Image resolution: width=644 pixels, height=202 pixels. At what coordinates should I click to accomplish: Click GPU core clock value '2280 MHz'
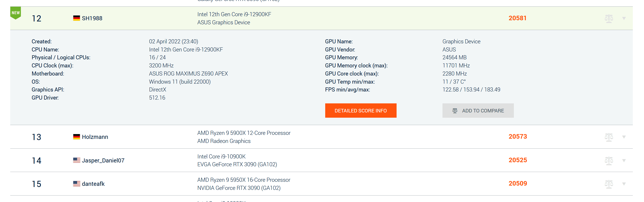pos(454,74)
